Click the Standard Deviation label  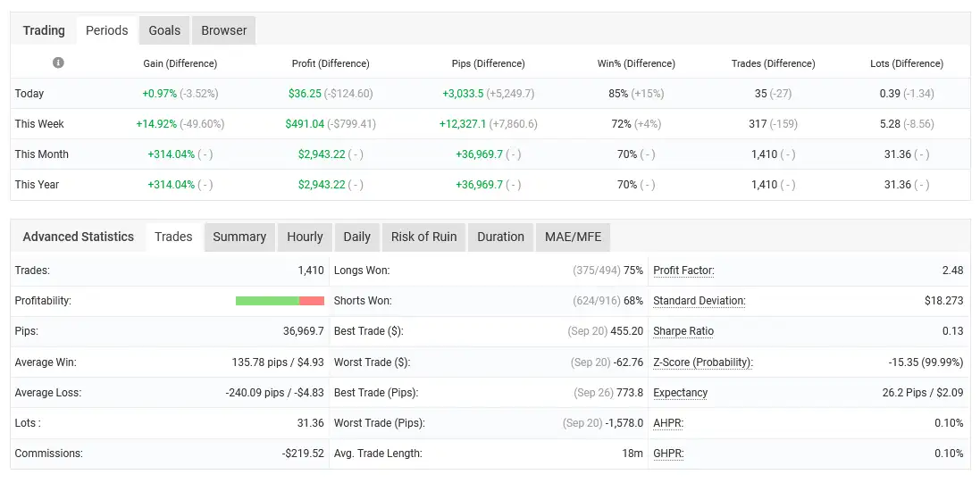[699, 301]
